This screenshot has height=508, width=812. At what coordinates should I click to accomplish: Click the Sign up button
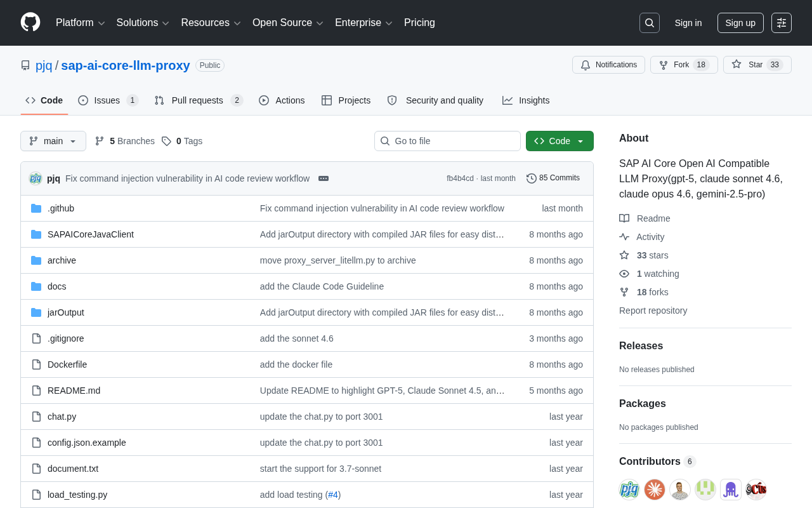pos(740,23)
